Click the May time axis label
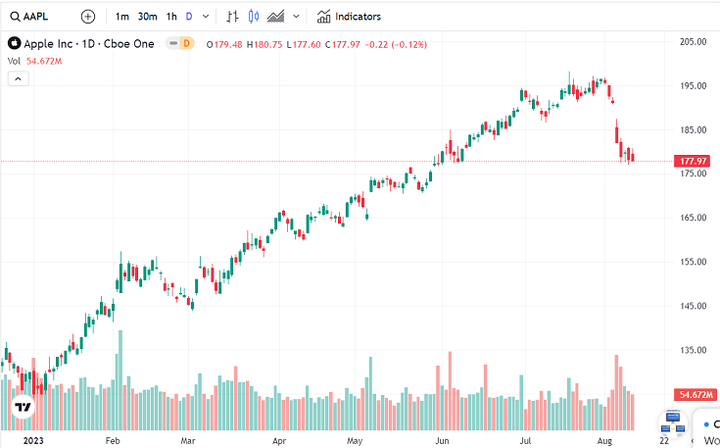This screenshot has height=448, width=720. click(355, 441)
